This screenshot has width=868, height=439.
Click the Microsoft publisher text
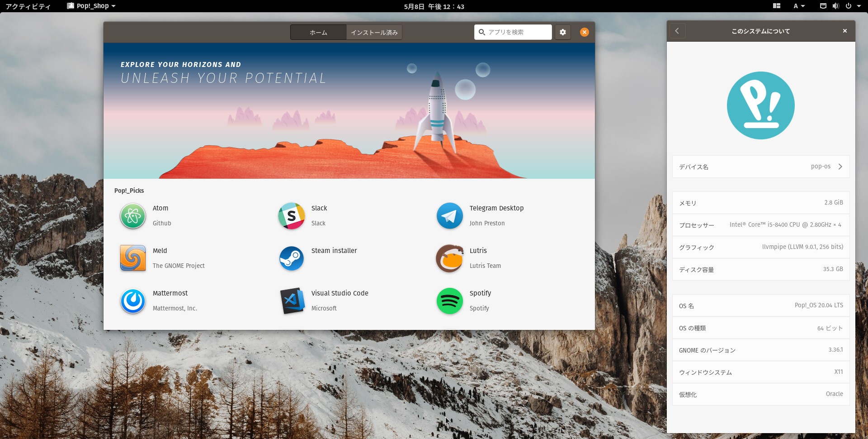[324, 308]
